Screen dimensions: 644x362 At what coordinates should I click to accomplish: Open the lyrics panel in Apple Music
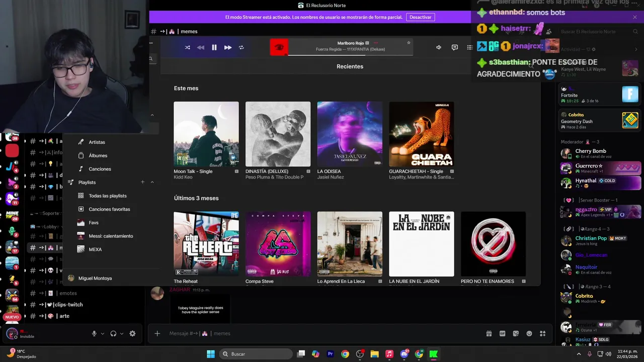tap(455, 47)
